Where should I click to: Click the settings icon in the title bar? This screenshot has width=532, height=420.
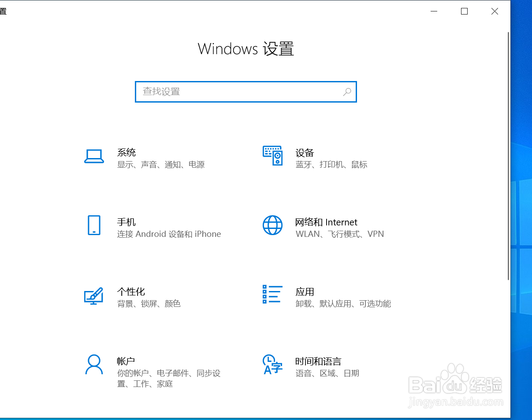pos(4,11)
